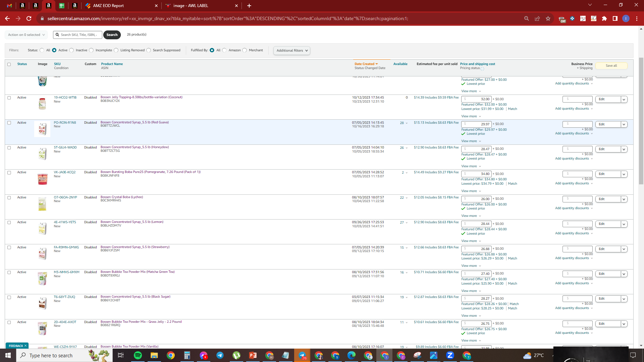Open Edit dropdown arrow for Honeydew row
This screenshot has height=362, width=644.
coord(624,149)
